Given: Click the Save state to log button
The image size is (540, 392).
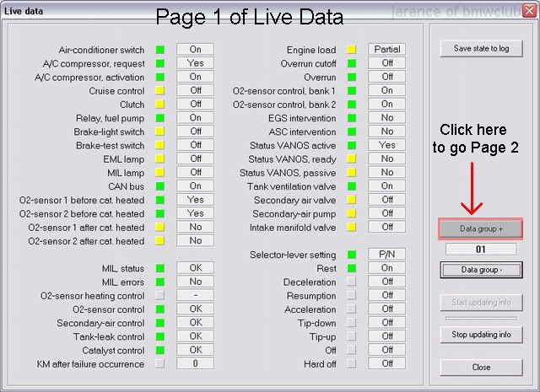Looking at the screenshot, I should coord(481,49).
